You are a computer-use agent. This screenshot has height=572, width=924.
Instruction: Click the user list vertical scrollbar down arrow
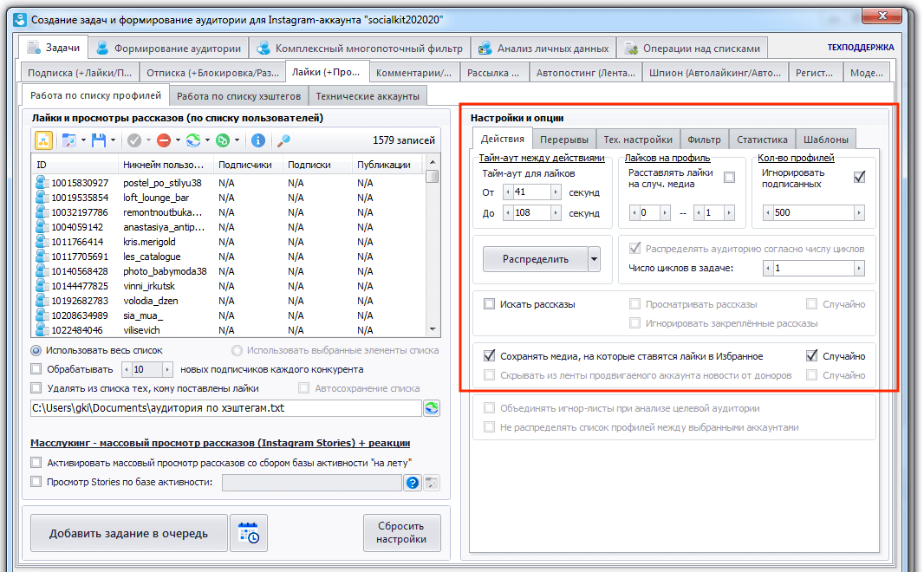pos(433,330)
